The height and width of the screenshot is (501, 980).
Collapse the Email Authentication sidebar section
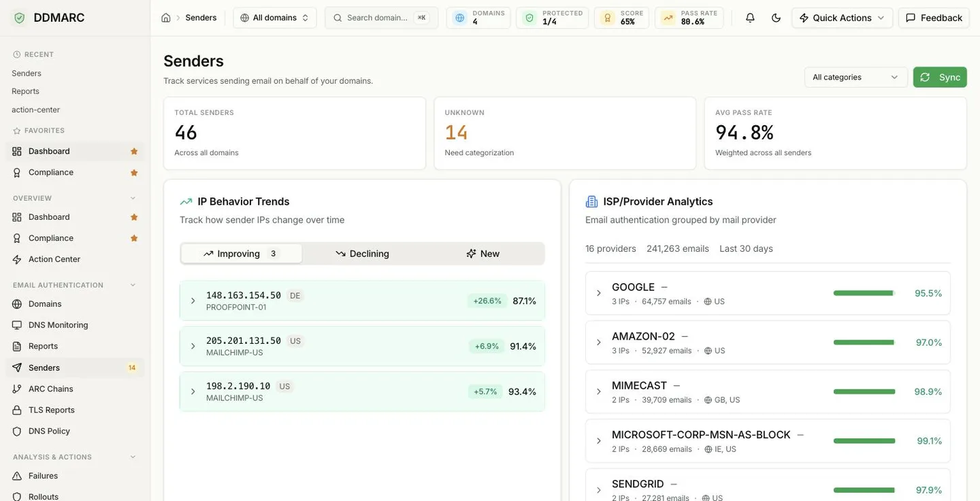(133, 285)
